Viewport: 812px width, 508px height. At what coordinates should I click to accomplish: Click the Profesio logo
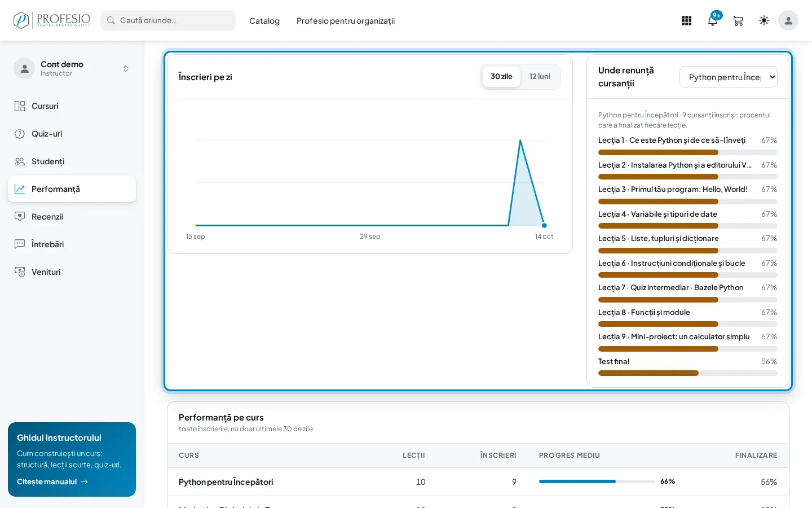point(52,20)
